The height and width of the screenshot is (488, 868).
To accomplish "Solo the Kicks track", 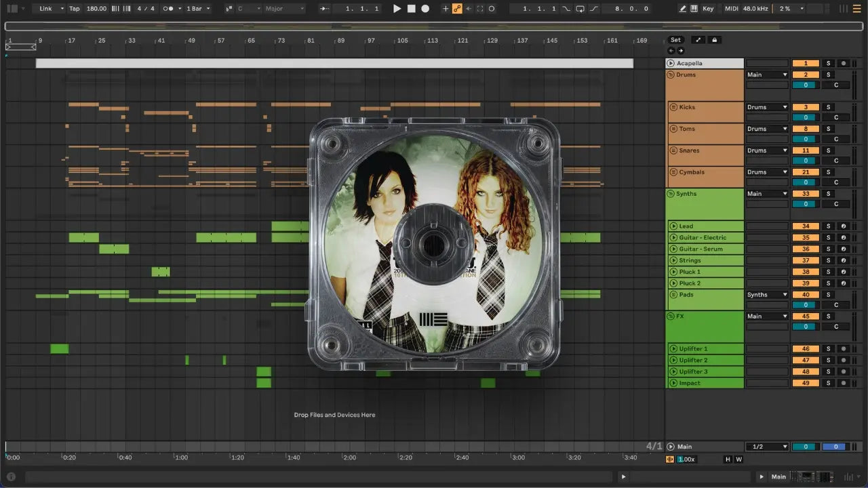I will (x=828, y=107).
